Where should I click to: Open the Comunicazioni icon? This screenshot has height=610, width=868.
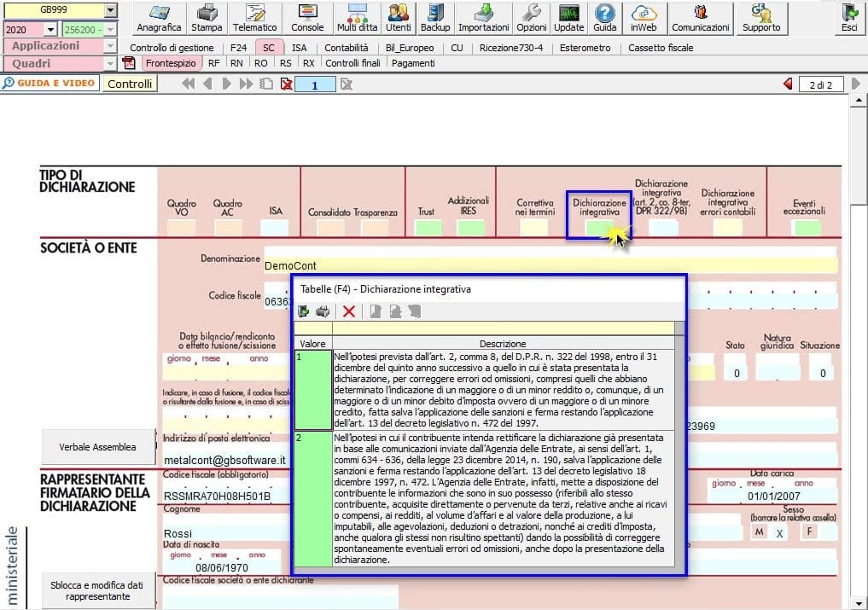point(700,18)
